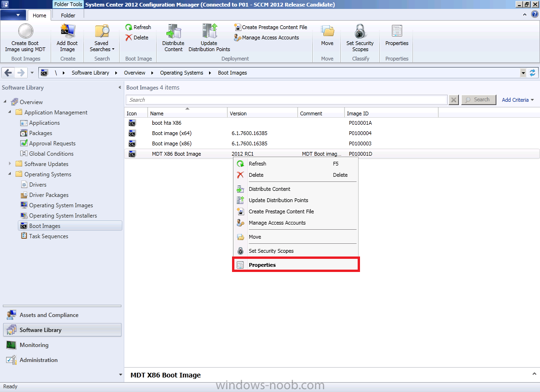
Task: Click the Forward navigation arrow
Action: 21,73
